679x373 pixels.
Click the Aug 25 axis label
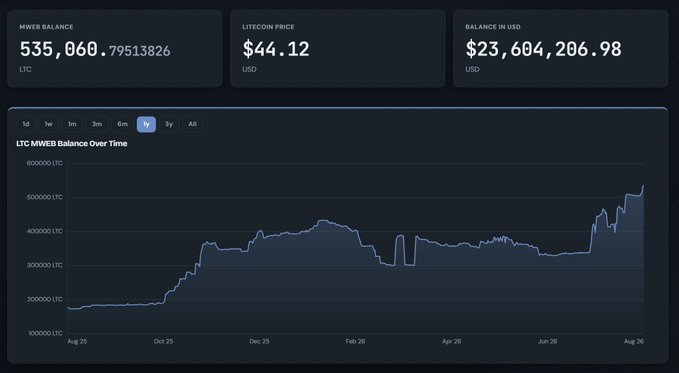(77, 341)
